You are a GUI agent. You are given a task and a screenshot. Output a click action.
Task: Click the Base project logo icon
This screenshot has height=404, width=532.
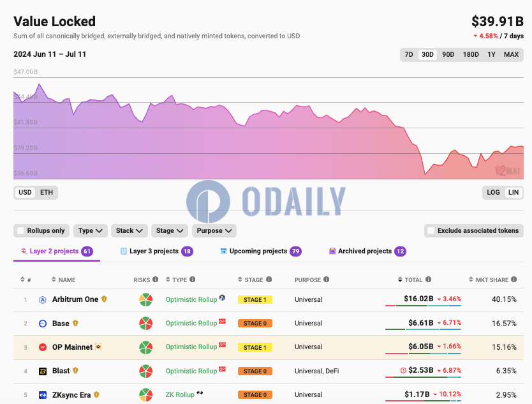43,324
